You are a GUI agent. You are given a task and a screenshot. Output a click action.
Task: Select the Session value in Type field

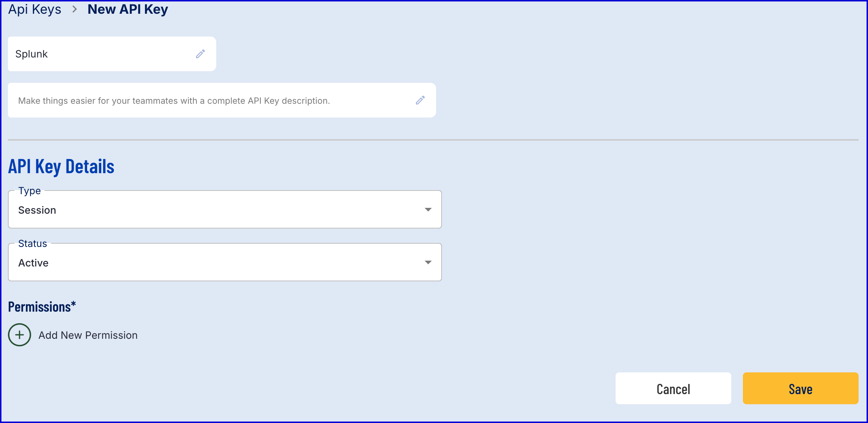click(37, 210)
